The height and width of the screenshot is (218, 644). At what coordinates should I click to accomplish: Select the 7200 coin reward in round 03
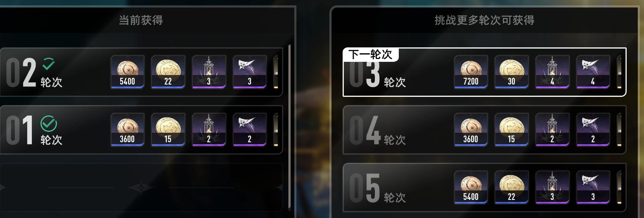tap(471, 72)
